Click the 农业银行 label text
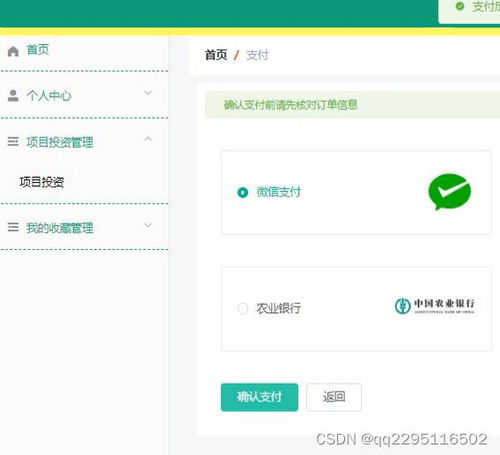 click(279, 308)
